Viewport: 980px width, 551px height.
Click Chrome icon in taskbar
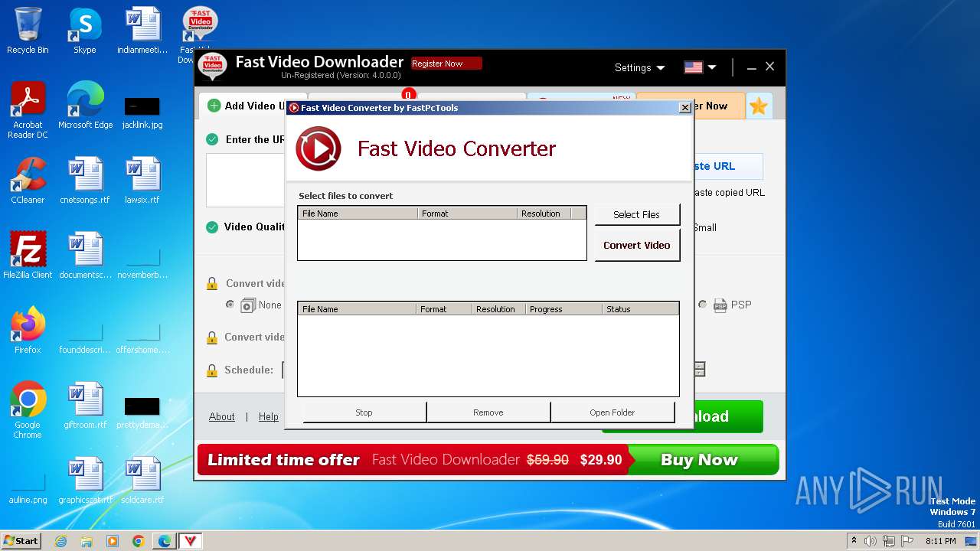(x=138, y=541)
